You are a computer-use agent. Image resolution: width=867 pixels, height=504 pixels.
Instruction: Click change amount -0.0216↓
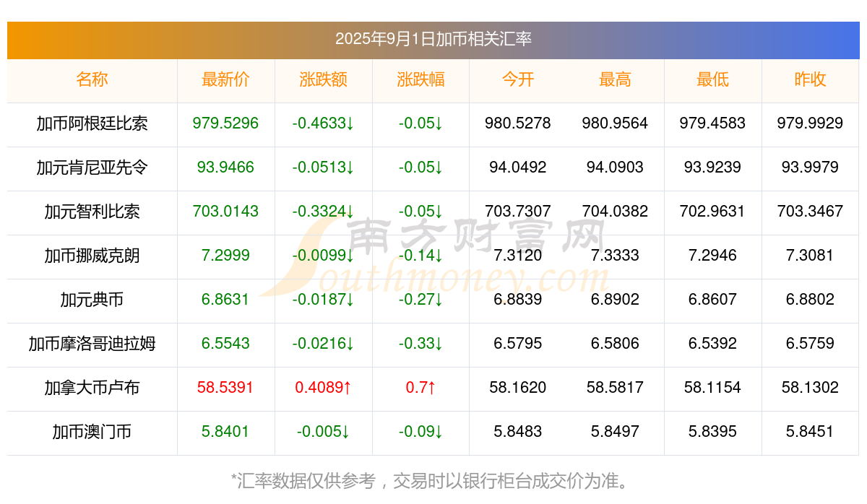pos(323,344)
